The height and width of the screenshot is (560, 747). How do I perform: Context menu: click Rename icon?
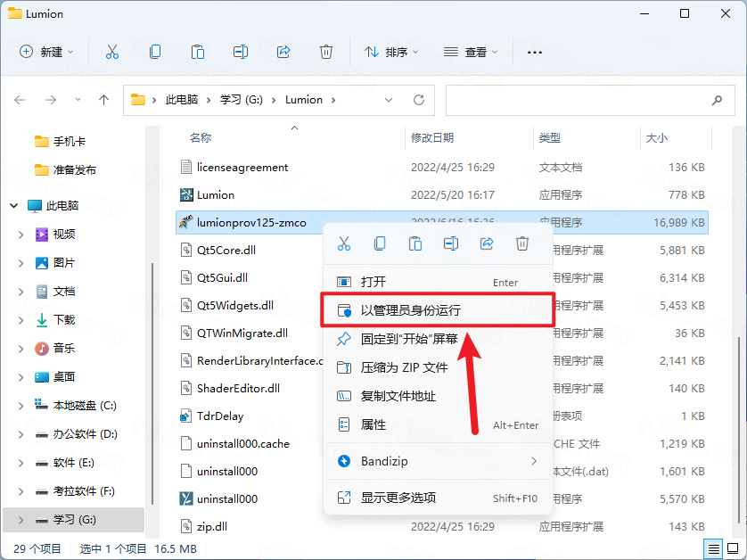pyautogui.click(x=451, y=243)
